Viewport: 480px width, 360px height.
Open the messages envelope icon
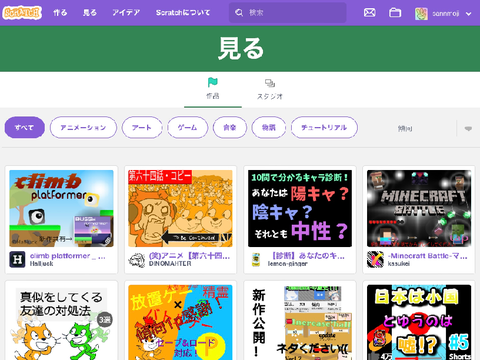click(369, 13)
